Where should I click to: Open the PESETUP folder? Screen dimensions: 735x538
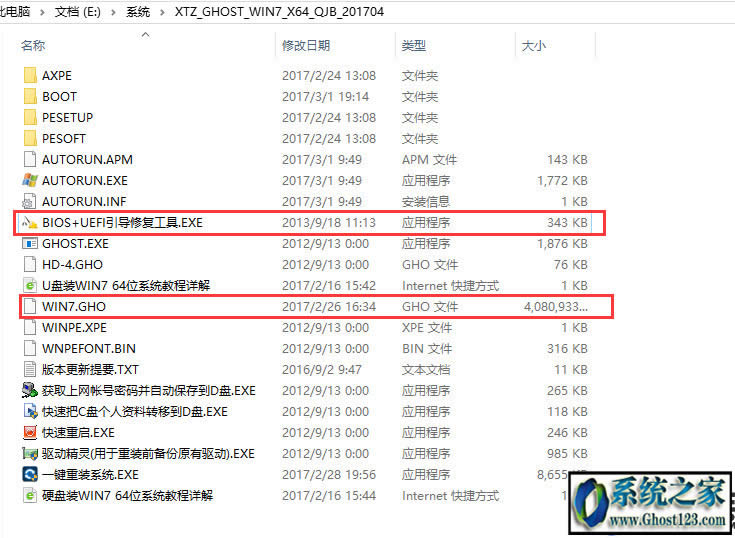[67, 118]
